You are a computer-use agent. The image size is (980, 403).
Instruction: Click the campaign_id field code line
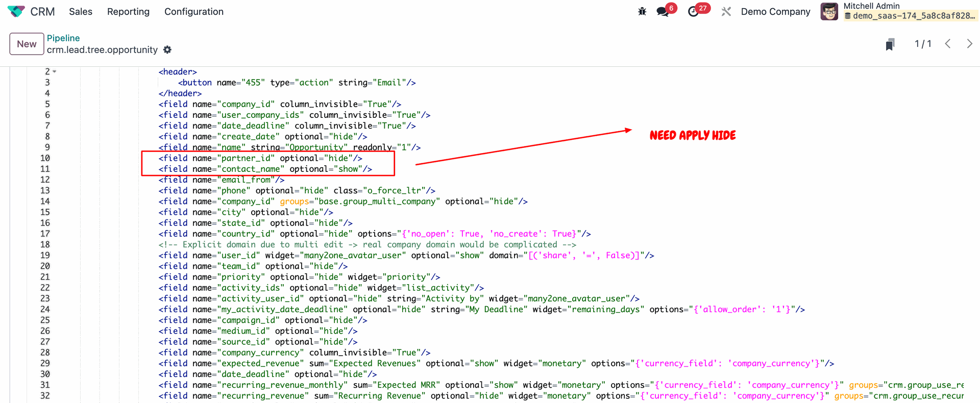(263, 320)
